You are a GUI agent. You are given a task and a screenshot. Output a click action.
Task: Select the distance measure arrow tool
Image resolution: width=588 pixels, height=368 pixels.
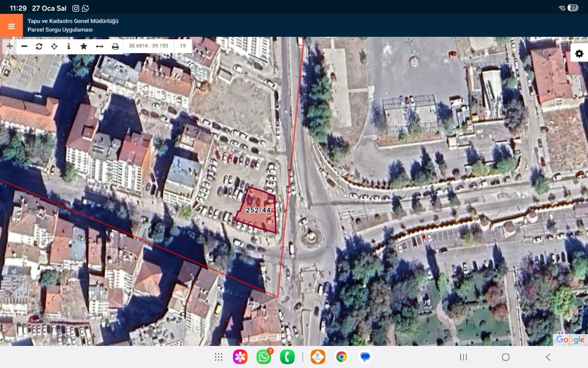point(100,46)
